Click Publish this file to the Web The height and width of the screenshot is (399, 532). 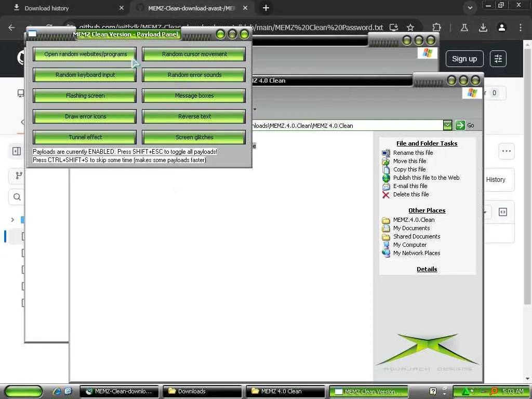(x=426, y=178)
